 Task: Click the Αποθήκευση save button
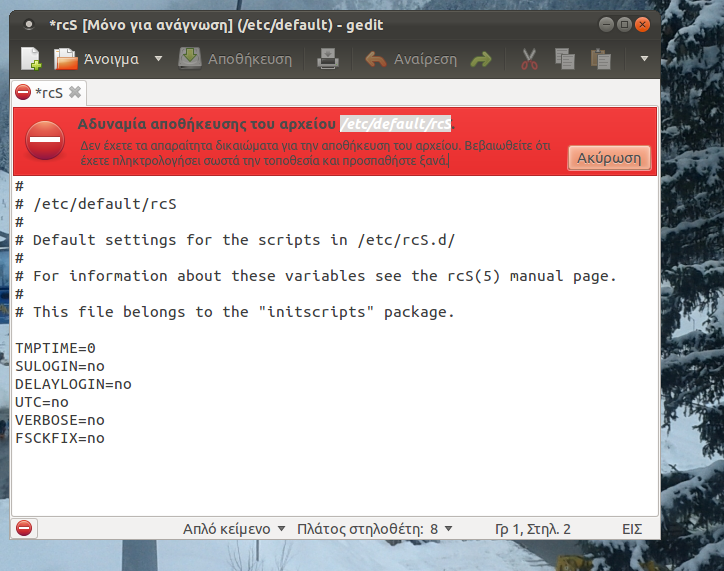tap(235, 59)
